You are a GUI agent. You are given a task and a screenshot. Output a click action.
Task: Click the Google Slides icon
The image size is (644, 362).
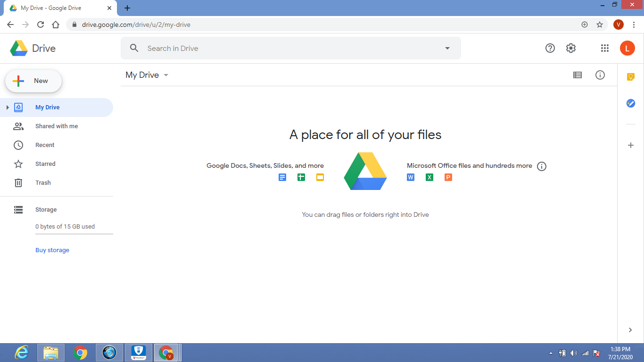[x=320, y=177]
